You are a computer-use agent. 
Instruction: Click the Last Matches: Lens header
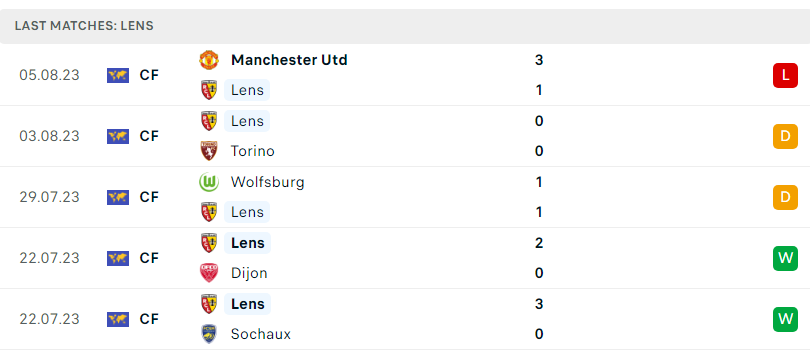coord(84,26)
